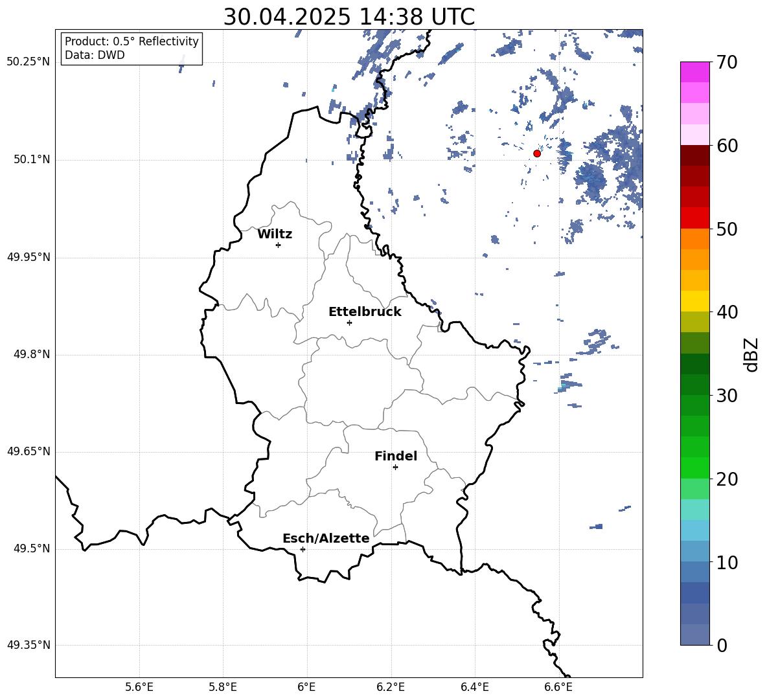Viewport: 767px width, 700px height.
Task: Click the colorbar tick label 50
Action: (x=727, y=229)
